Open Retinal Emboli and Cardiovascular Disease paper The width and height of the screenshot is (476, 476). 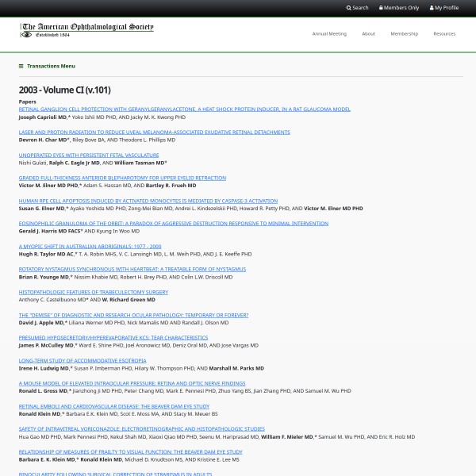[x=113, y=406]
